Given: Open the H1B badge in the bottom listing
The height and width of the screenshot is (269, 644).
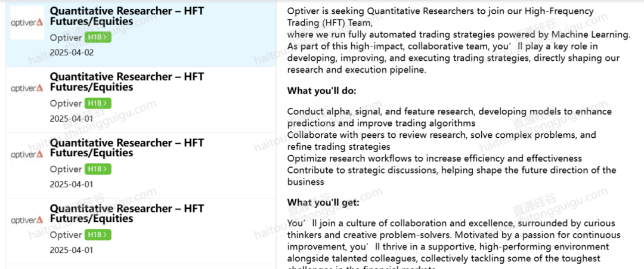Looking at the screenshot, I should [98, 235].
